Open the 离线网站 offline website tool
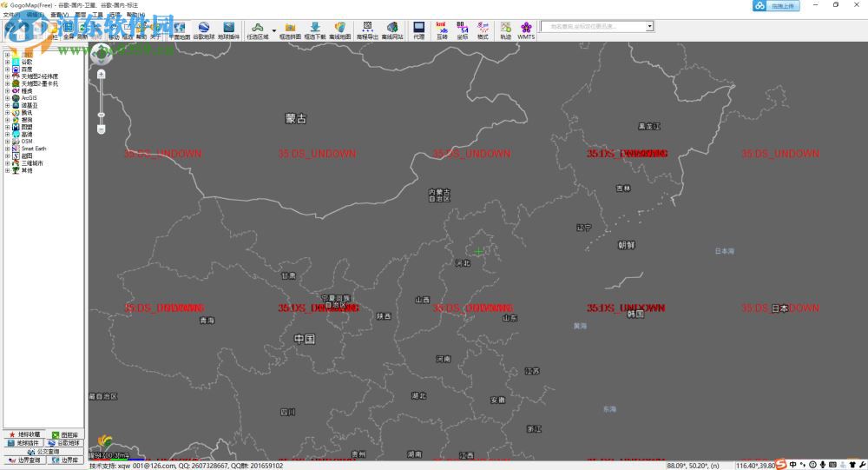 [392, 31]
